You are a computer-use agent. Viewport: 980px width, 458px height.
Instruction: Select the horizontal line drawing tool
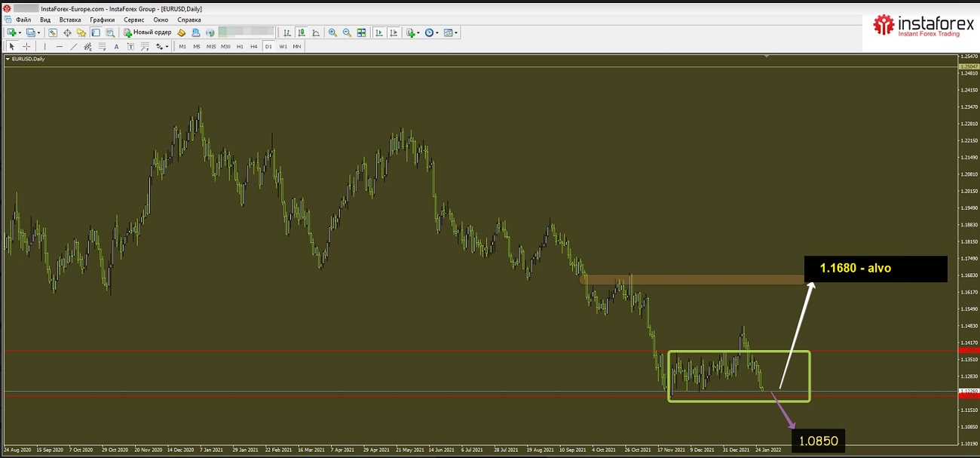59,47
